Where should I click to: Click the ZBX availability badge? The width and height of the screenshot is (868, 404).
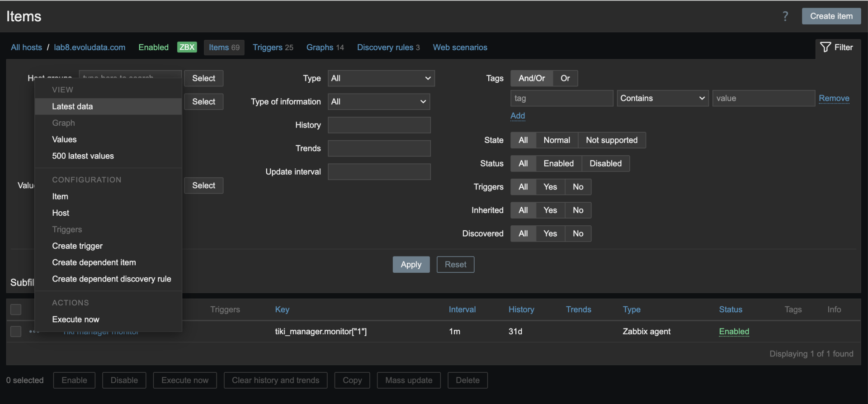[x=187, y=47]
